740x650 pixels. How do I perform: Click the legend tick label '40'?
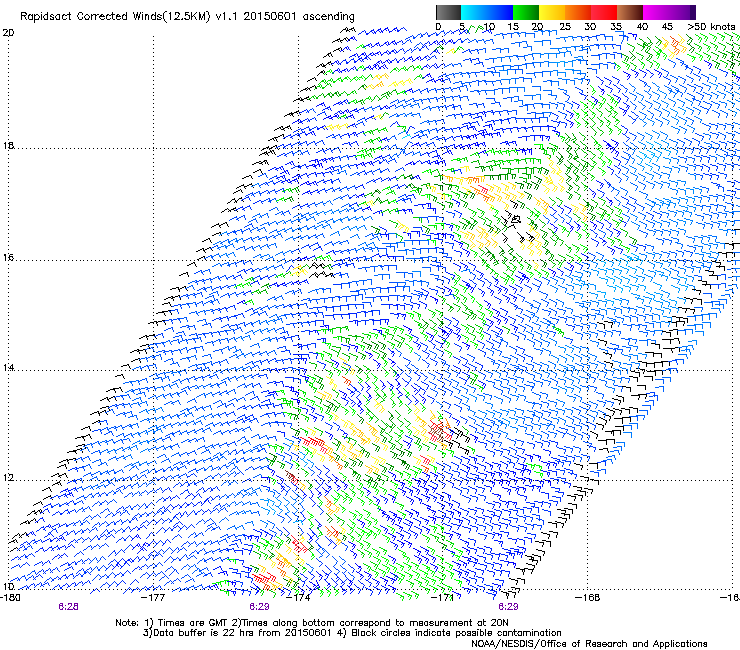[x=642, y=27]
